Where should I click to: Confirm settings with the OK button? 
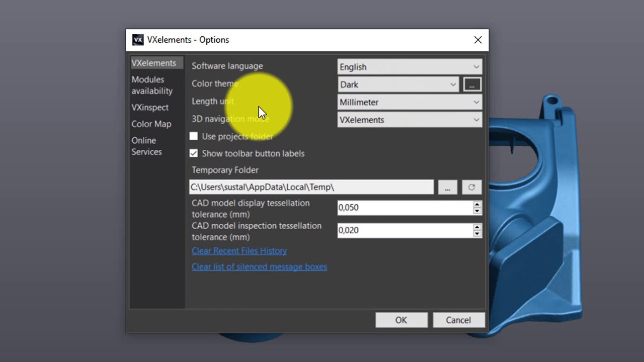click(401, 320)
